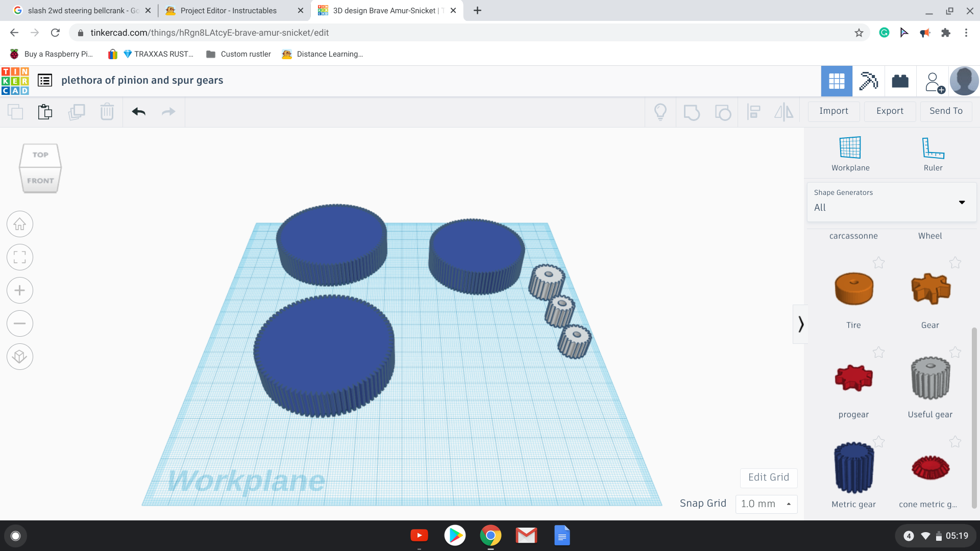The width and height of the screenshot is (980, 551).
Task: Click the Send To menu option
Action: coord(945,110)
